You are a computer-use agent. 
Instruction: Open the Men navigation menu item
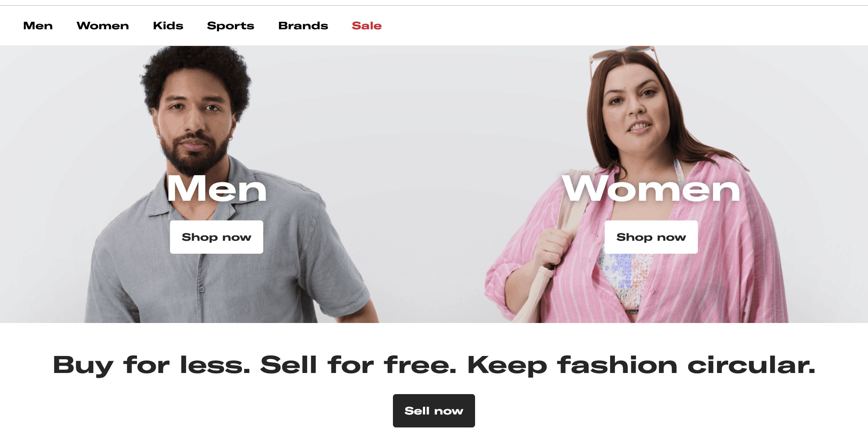point(38,26)
